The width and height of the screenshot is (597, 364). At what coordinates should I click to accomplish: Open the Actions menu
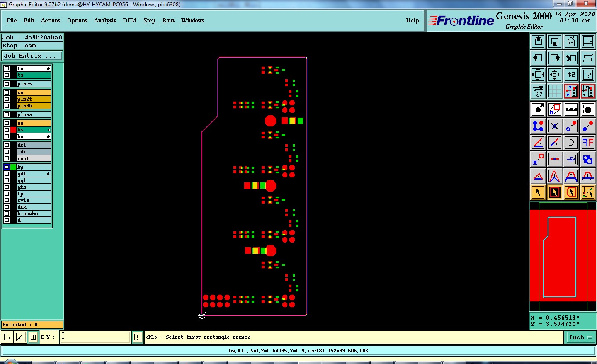[x=51, y=20]
